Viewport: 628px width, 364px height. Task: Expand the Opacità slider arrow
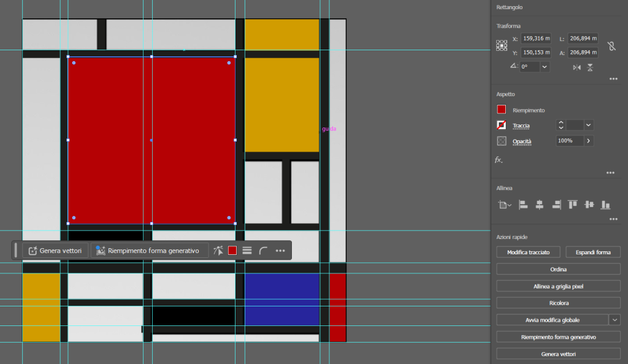[x=589, y=141]
